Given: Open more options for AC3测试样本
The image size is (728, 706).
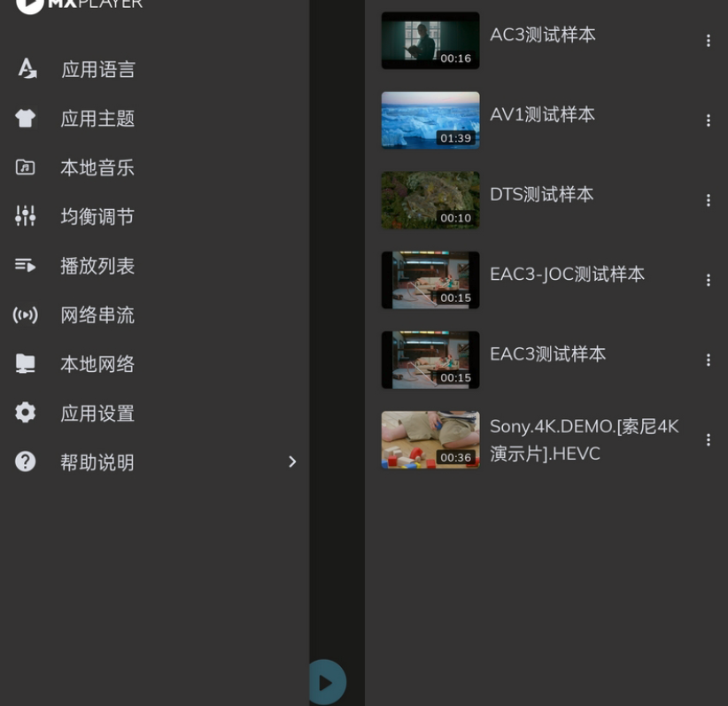Looking at the screenshot, I should click(x=708, y=41).
